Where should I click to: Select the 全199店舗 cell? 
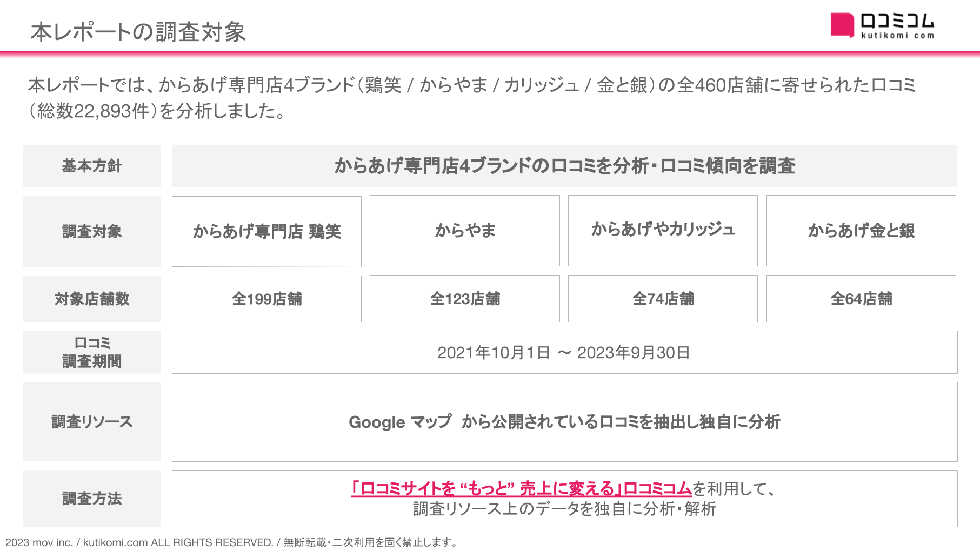266,299
